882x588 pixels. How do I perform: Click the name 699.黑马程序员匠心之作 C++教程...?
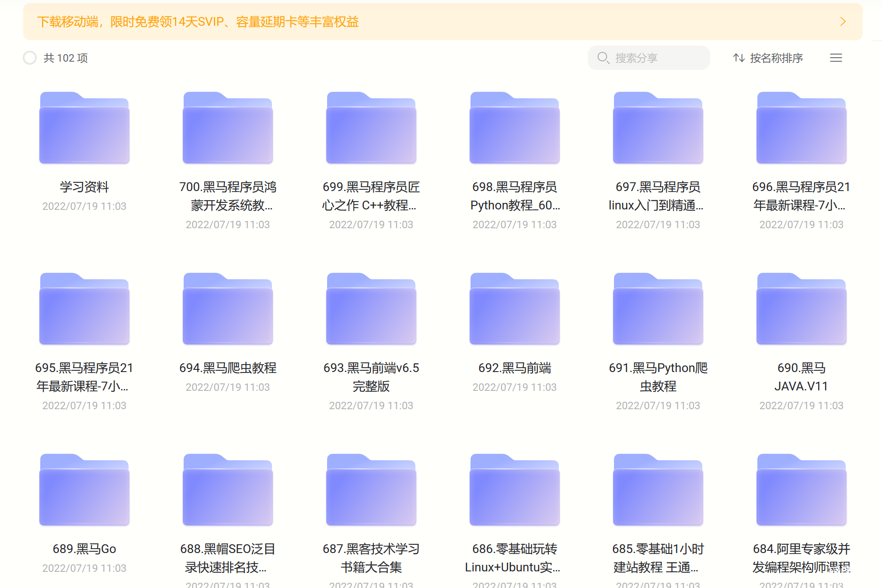371,196
